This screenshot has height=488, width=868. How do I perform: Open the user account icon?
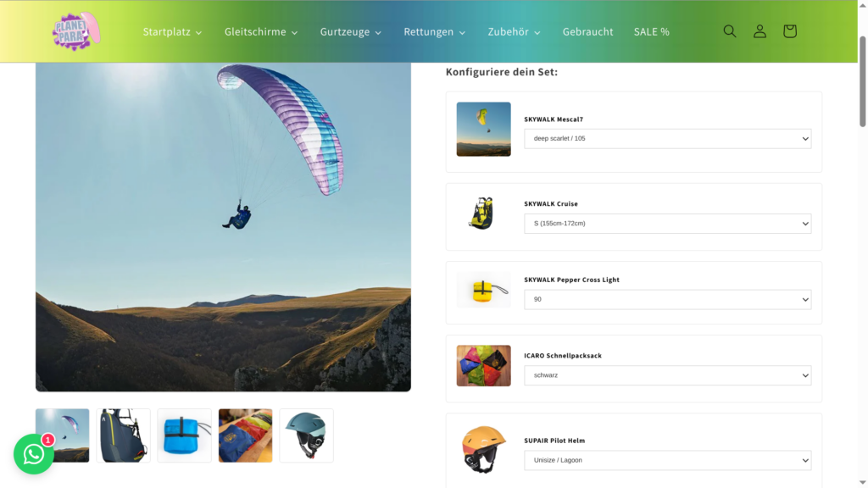point(759,31)
